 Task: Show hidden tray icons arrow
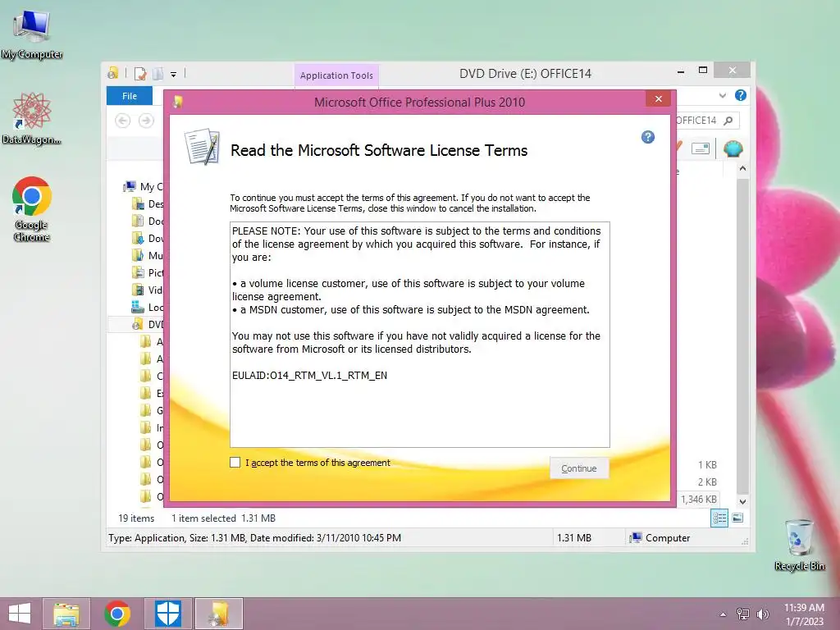[x=724, y=614]
